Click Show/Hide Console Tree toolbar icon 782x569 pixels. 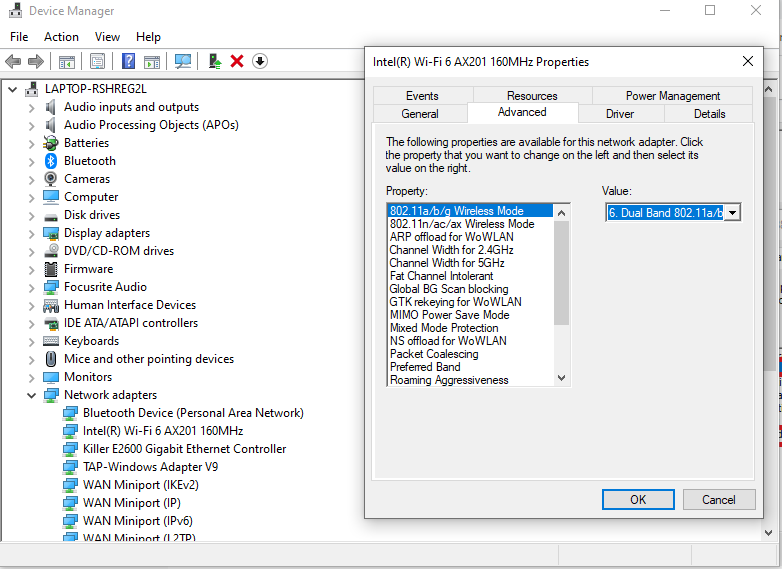pos(67,61)
